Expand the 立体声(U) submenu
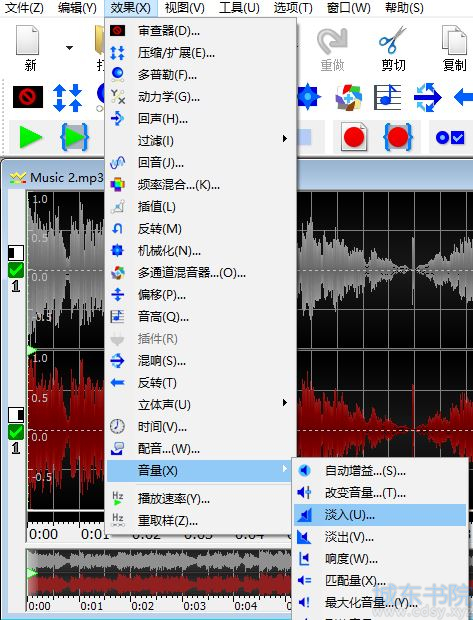 click(201, 405)
